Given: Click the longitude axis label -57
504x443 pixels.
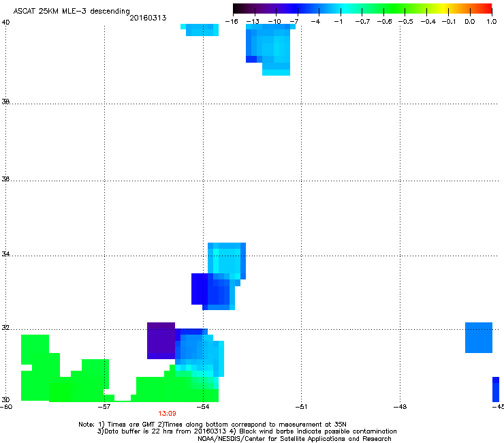Looking at the screenshot, I should point(104,407).
